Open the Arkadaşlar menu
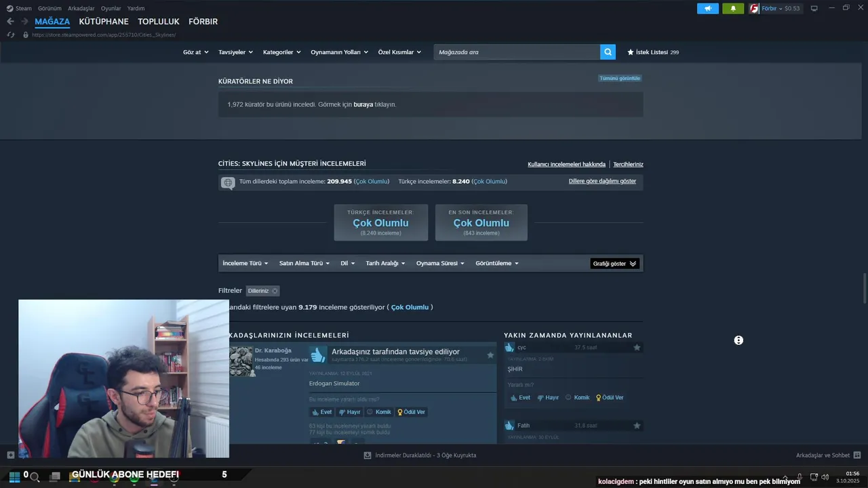This screenshot has width=868, height=488. point(81,9)
